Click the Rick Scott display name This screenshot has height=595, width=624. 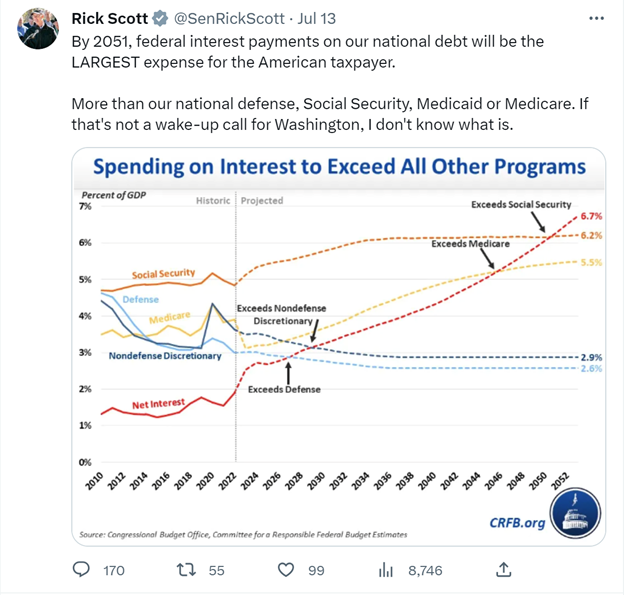tap(109, 18)
